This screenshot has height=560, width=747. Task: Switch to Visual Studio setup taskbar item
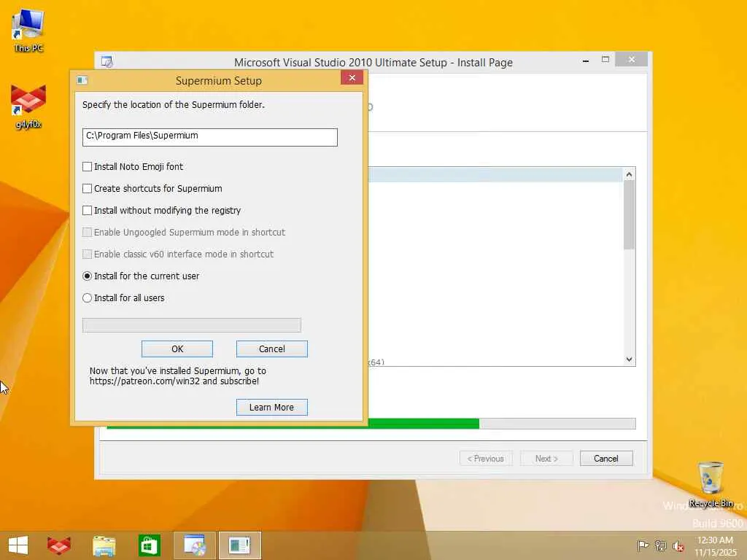coord(195,545)
